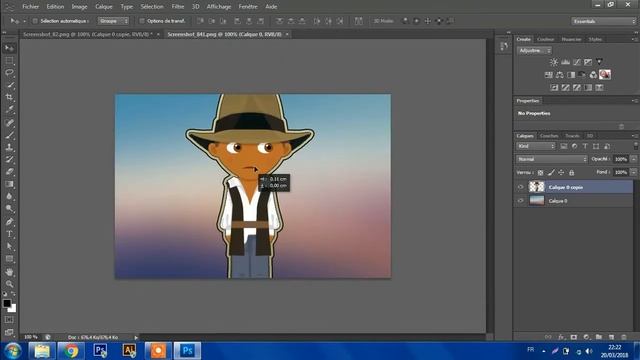Add a Color Balance adjustment

pyautogui.click(x=560, y=75)
